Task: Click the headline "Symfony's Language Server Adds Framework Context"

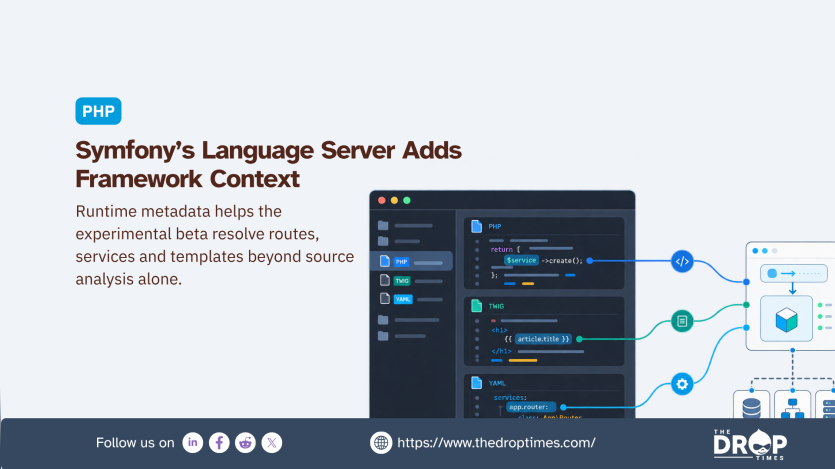Action: 268,164
